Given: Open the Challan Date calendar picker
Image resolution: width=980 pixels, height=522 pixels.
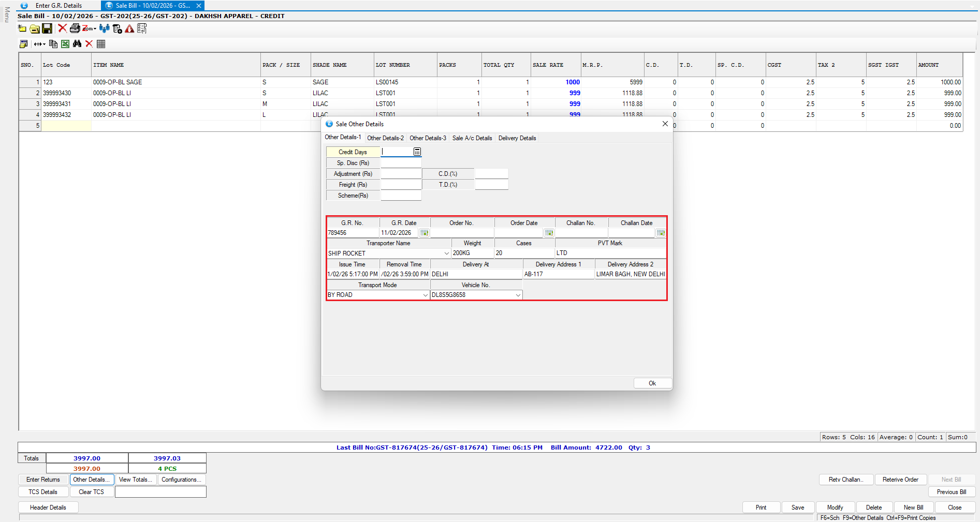Looking at the screenshot, I should click(661, 233).
